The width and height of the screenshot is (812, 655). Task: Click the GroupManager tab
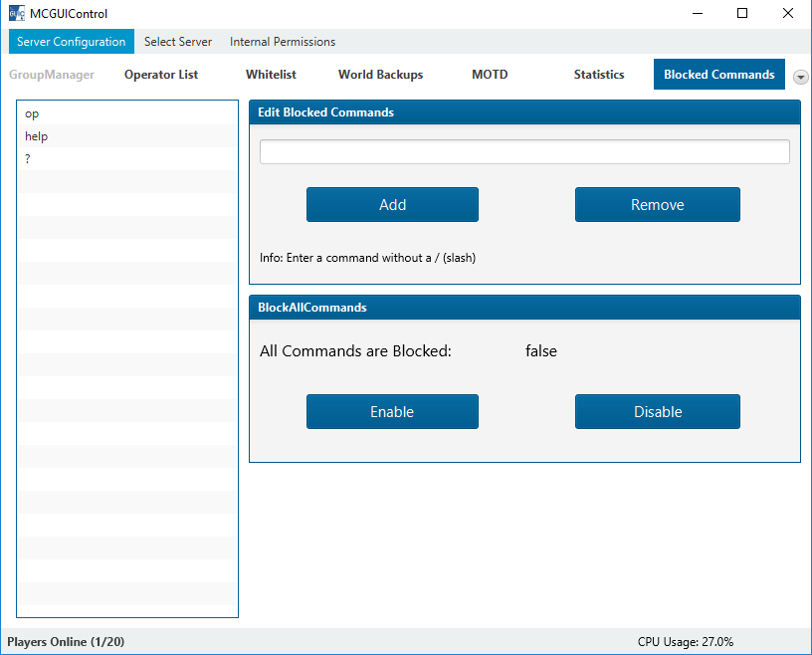(x=52, y=75)
